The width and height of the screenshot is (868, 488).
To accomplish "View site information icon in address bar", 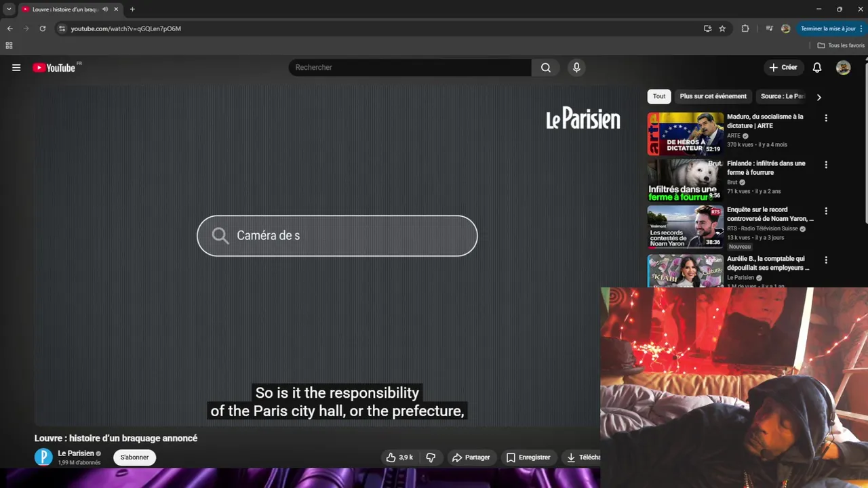I will pos(62,28).
